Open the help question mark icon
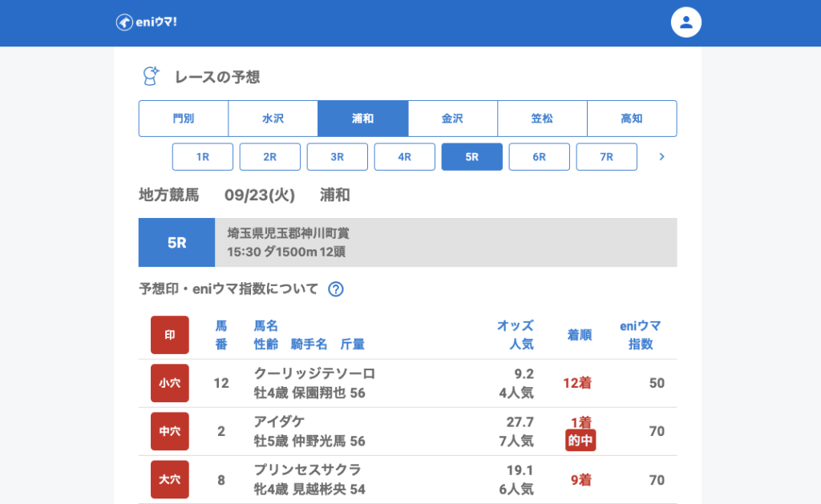821x504 pixels. [x=336, y=289]
